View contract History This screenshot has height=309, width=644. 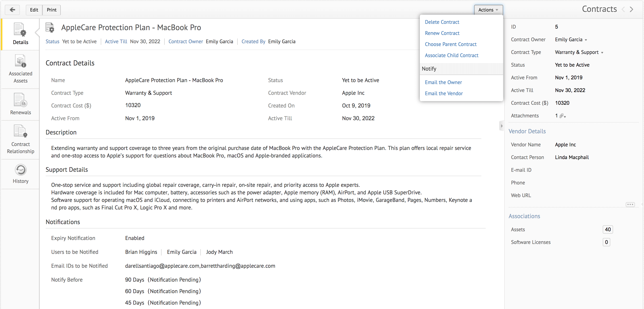pyautogui.click(x=20, y=174)
